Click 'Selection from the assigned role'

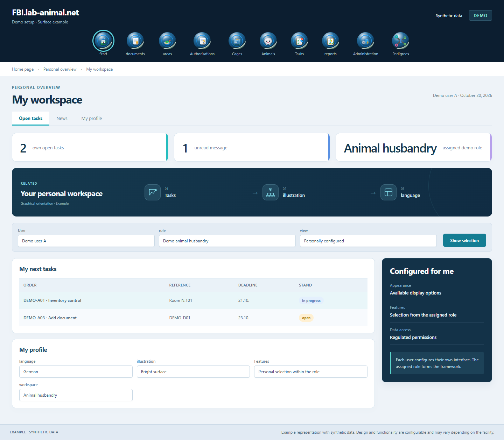(423, 315)
